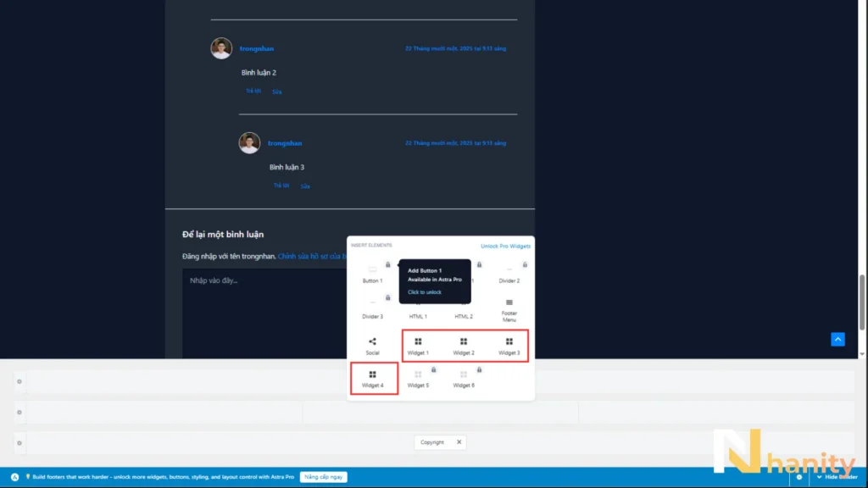Insert Widget 1 from the elements popup
The image size is (868, 488).
[x=418, y=346]
